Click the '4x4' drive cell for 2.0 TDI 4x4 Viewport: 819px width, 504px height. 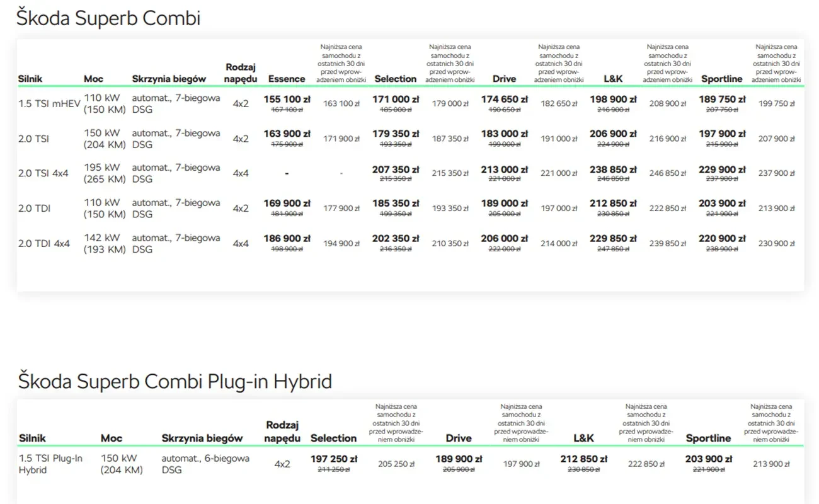pyautogui.click(x=241, y=243)
